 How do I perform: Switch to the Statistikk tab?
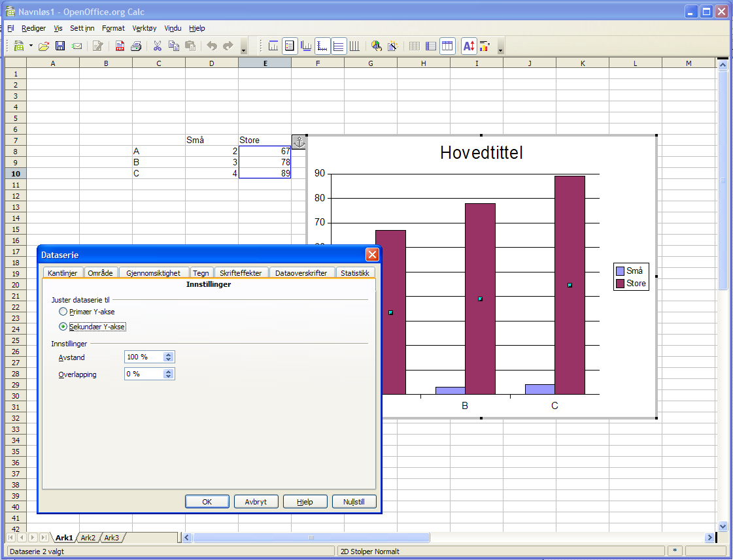(355, 272)
